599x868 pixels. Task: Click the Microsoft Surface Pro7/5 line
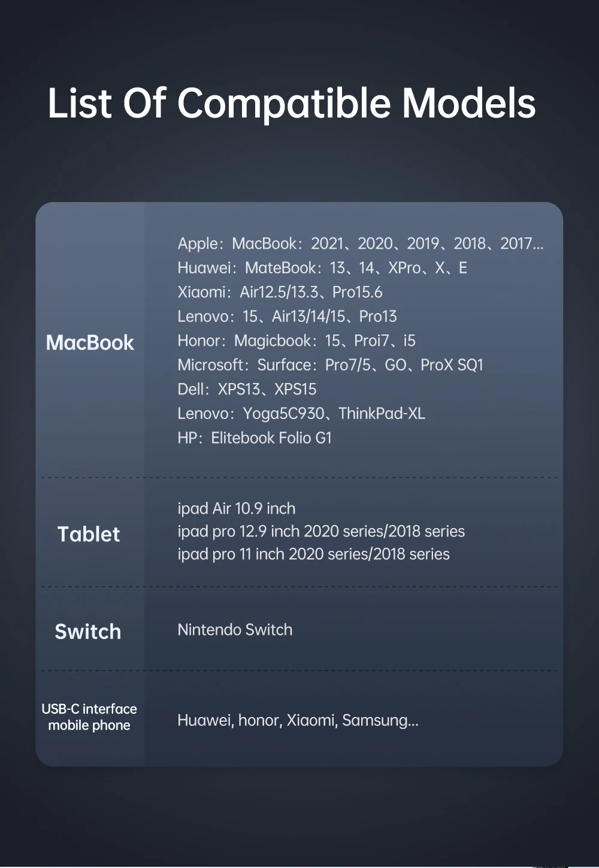[x=330, y=365]
